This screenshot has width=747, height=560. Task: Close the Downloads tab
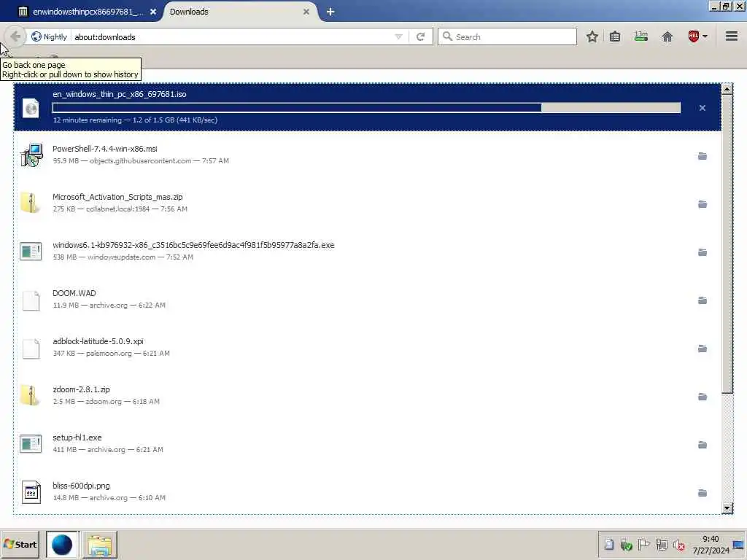click(x=306, y=12)
